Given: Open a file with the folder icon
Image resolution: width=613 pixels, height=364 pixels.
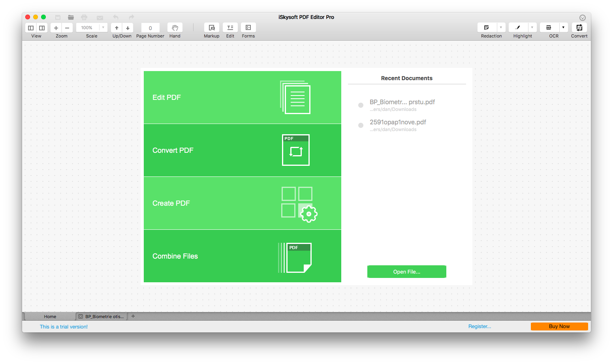Looking at the screenshot, I should pyautogui.click(x=71, y=17).
